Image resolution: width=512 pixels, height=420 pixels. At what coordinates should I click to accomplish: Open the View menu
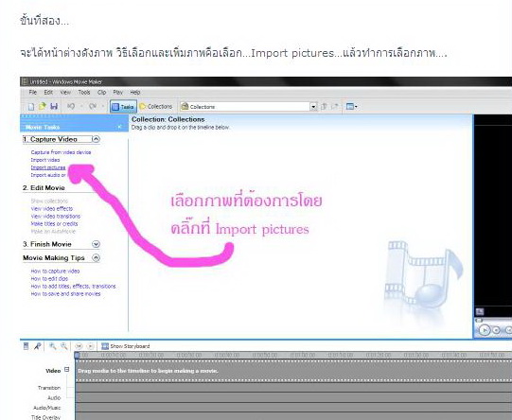tap(65, 93)
